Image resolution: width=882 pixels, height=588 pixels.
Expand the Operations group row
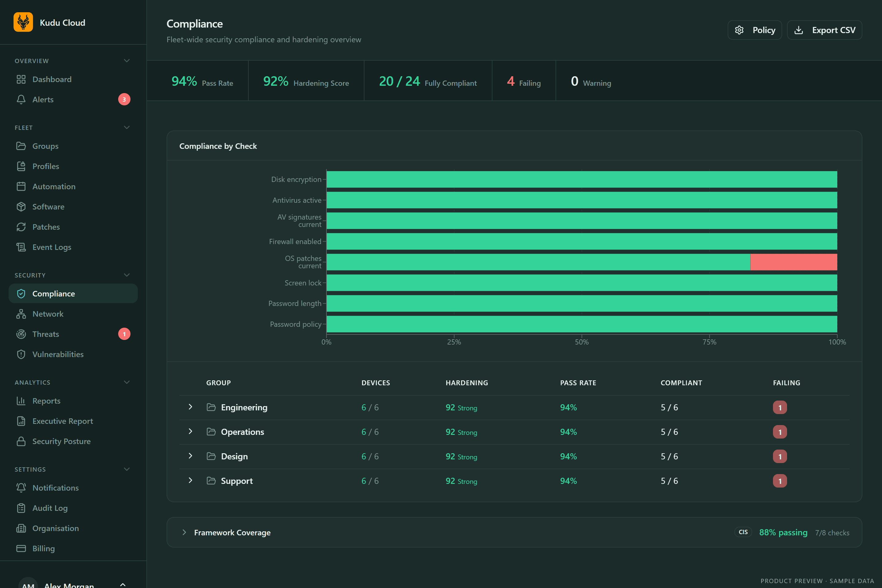pyautogui.click(x=190, y=432)
